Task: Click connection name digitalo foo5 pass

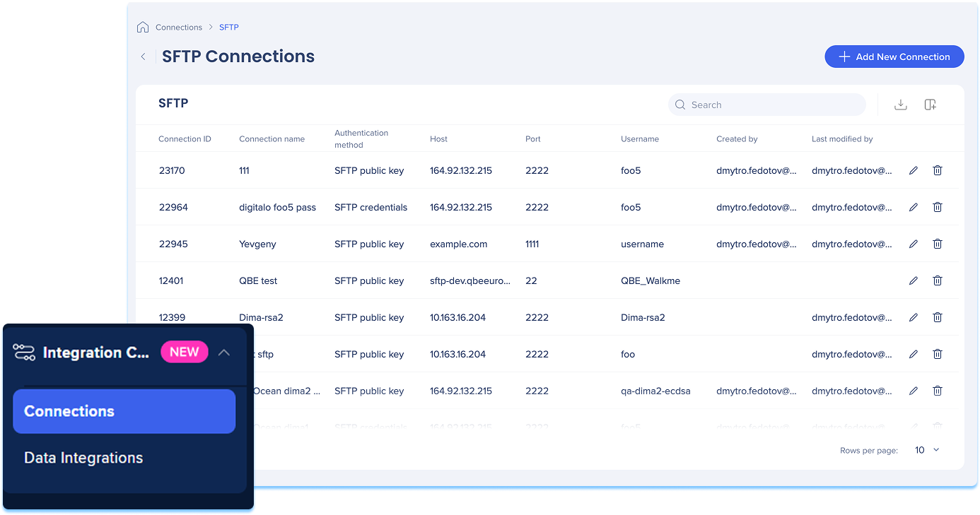Action: [278, 207]
